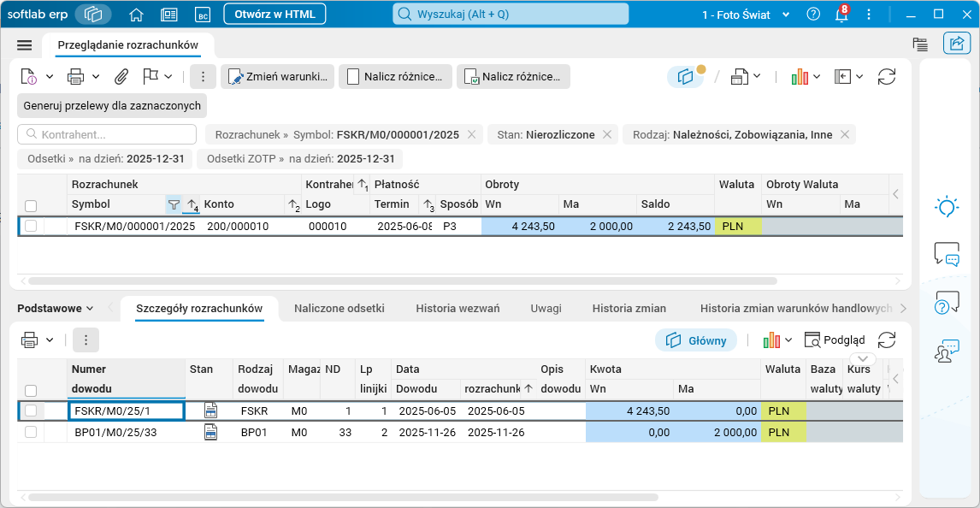
Task: Check the BP01/M0/25/33 row checkbox
Action: [31, 432]
